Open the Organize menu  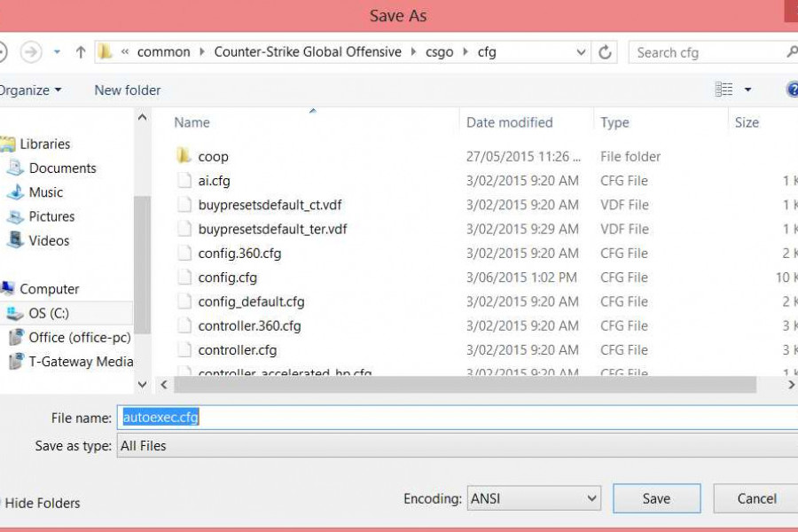coord(31,90)
